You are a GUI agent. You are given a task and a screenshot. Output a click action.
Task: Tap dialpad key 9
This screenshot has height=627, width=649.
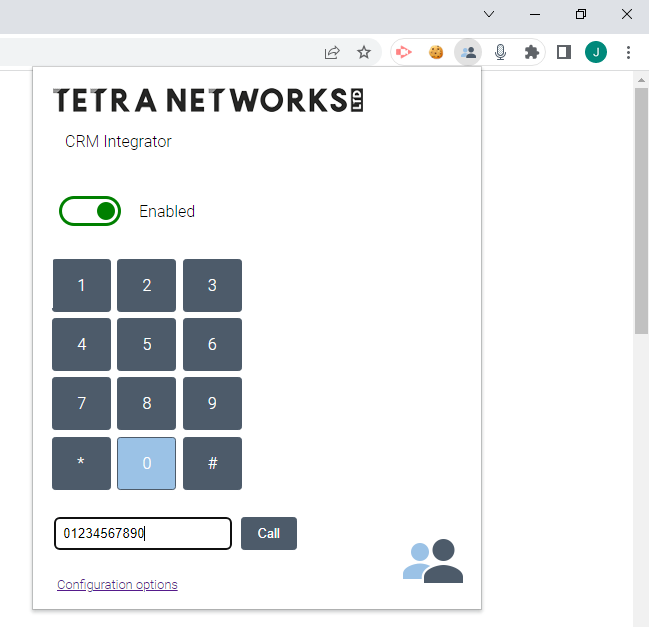click(212, 404)
